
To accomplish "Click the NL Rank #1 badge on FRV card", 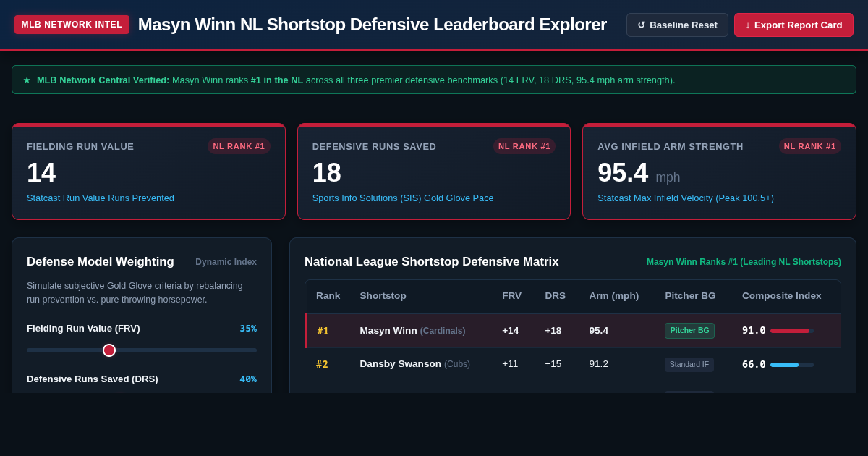I will pos(239,146).
